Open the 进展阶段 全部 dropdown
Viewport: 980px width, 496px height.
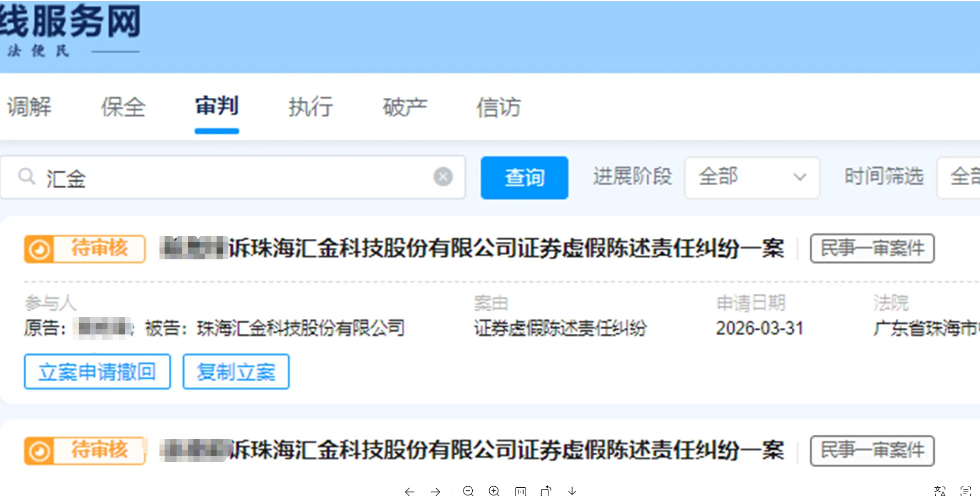pyautogui.click(x=752, y=178)
